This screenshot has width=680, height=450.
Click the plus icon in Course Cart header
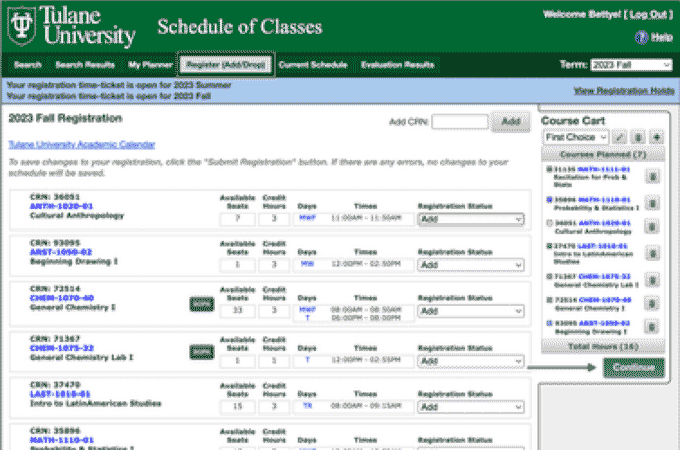pos(657,137)
